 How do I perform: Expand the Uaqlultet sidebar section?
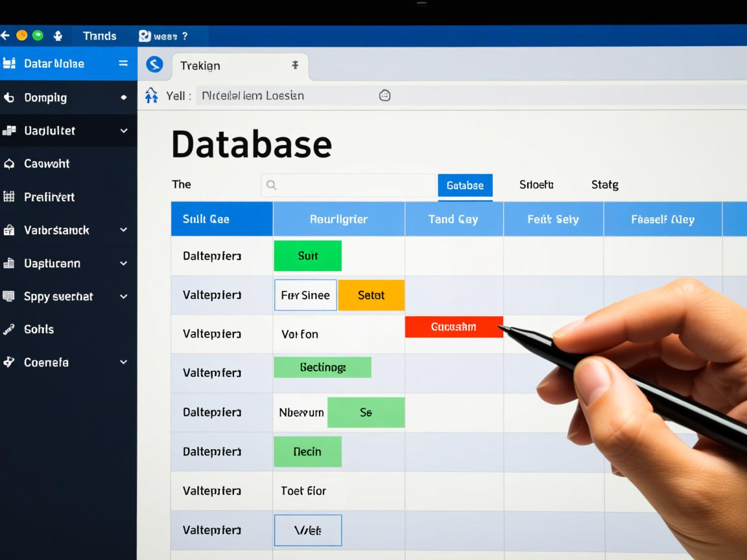coord(124,131)
